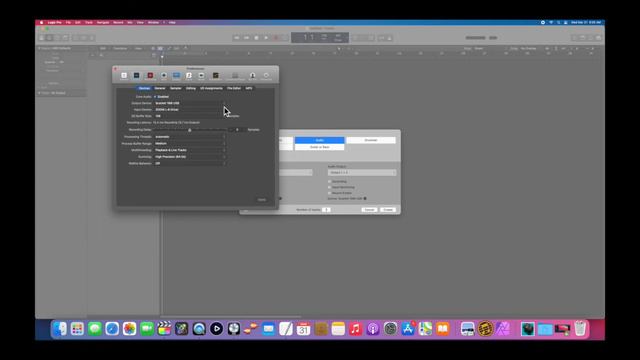640x360 pixels.
Task: Open Display preferences pane icon
Action: (176, 76)
